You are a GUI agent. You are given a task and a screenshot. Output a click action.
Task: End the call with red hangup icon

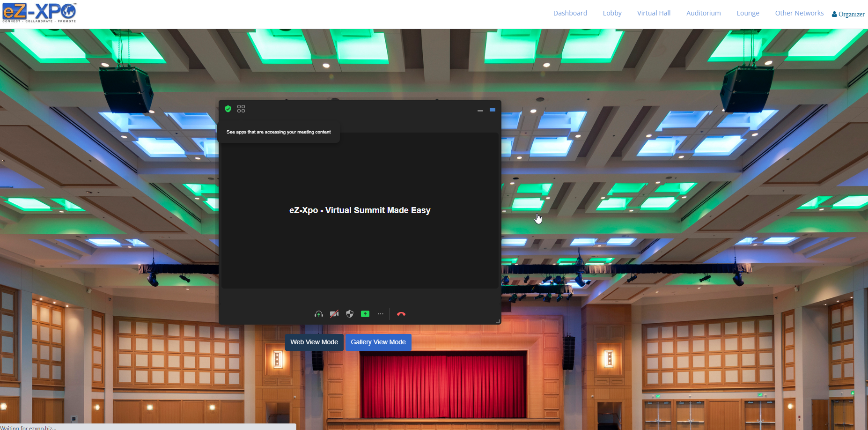pyautogui.click(x=401, y=314)
